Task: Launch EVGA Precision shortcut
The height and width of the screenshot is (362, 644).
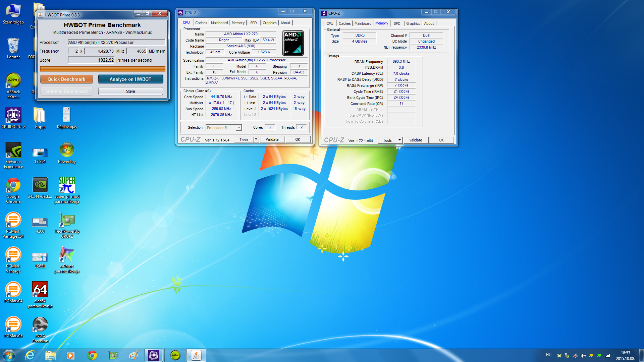Action: tap(40, 329)
